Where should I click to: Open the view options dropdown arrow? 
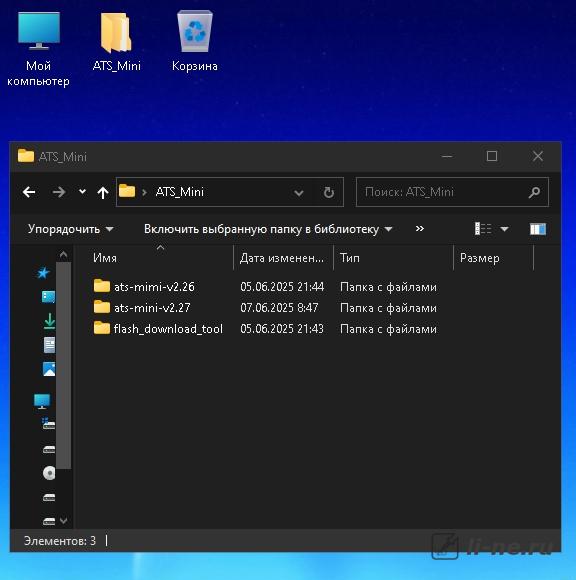504,229
